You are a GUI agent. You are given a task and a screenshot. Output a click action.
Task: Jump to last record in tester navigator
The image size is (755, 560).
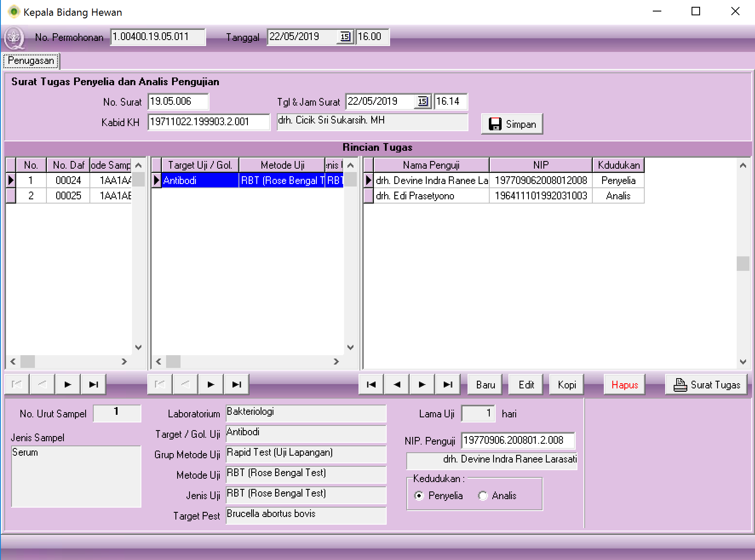click(448, 385)
